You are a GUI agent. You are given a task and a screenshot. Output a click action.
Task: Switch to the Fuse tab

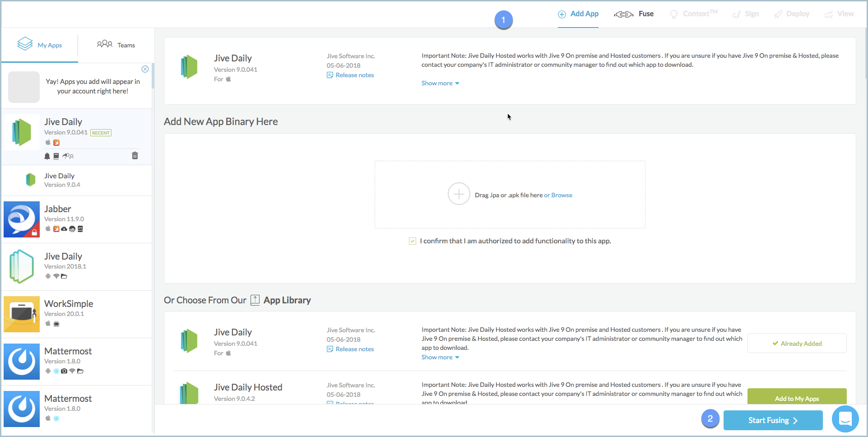[634, 14]
